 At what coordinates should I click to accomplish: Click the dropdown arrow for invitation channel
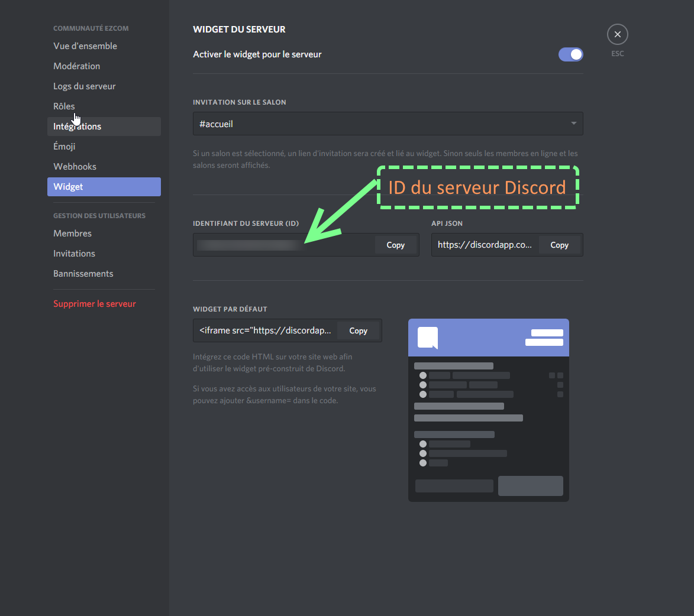pos(573,124)
